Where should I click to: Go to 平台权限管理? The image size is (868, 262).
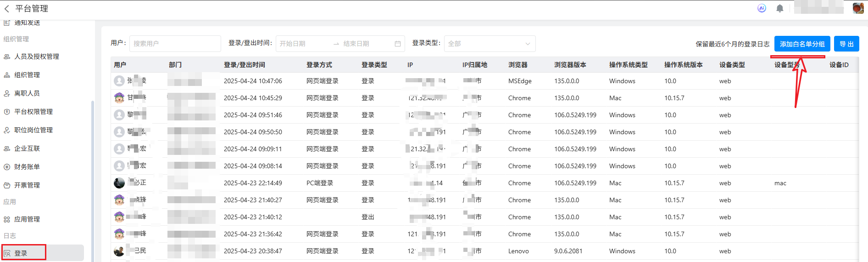click(x=33, y=112)
